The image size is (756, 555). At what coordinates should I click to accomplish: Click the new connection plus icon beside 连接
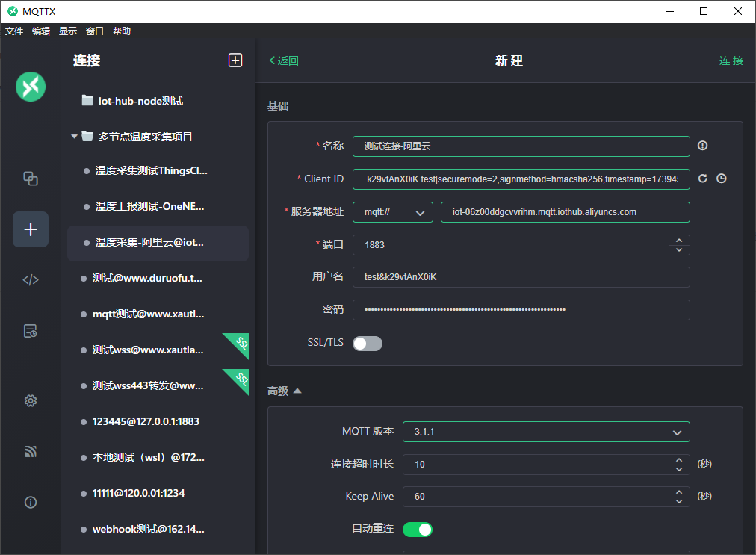[235, 61]
